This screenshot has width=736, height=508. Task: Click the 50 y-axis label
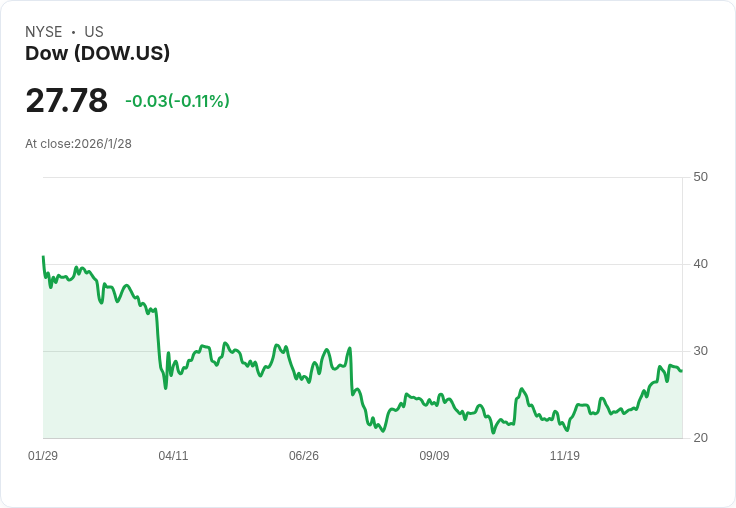(700, 177)
